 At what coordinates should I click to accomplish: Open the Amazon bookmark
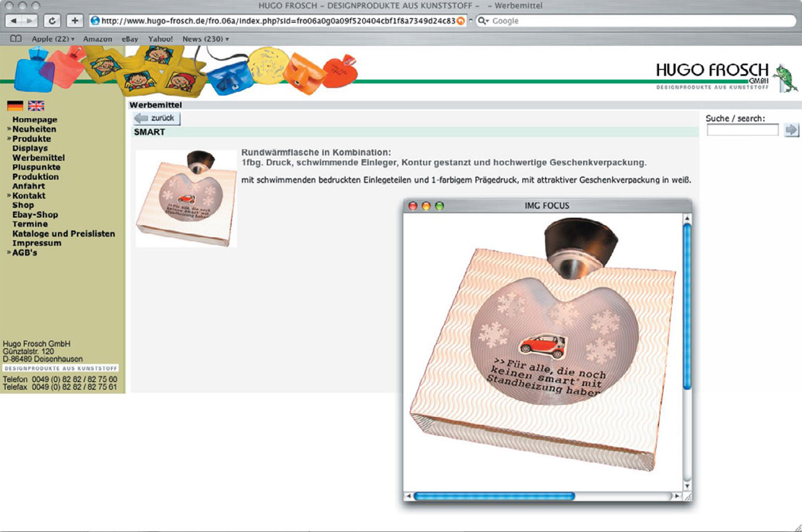pyautogui.click(x=97, y=39)
